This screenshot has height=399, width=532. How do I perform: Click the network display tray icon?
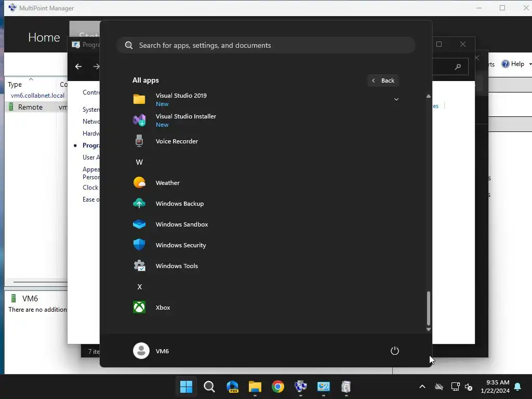(x=455, y=387)
